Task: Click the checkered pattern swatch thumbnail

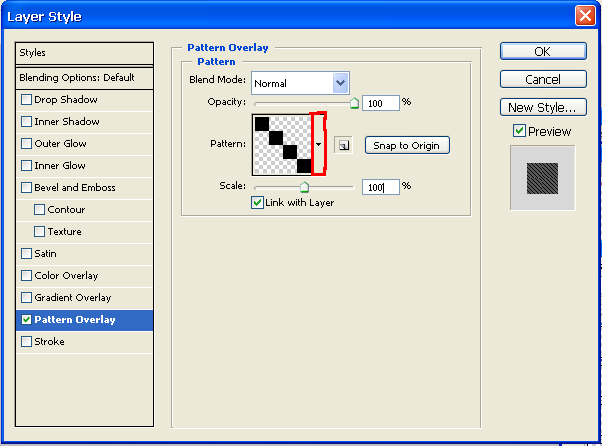Action: coord(283,145)
